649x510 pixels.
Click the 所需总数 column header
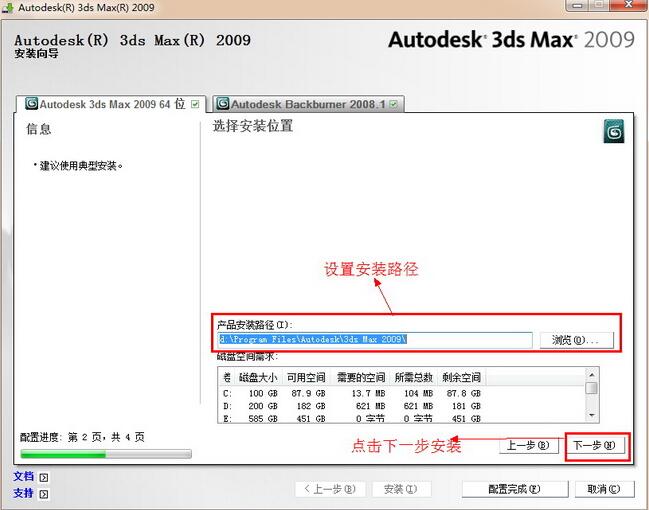coord(413,378)
